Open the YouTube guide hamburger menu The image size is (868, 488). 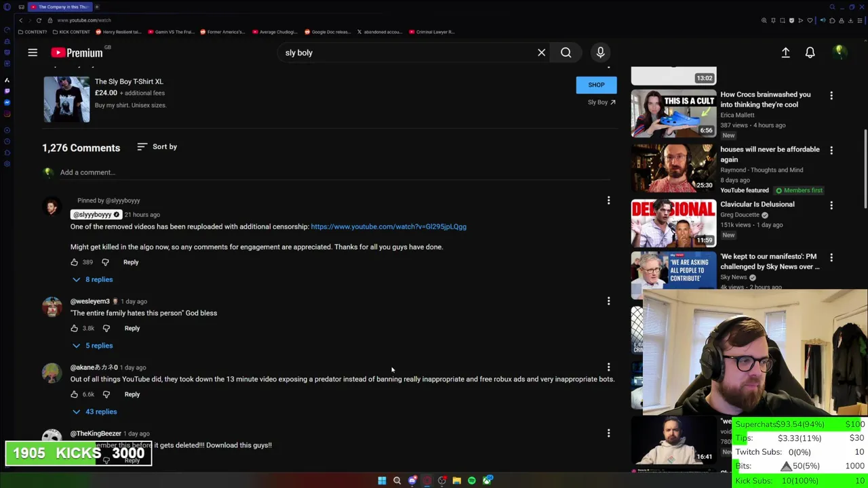pos(33,53)
